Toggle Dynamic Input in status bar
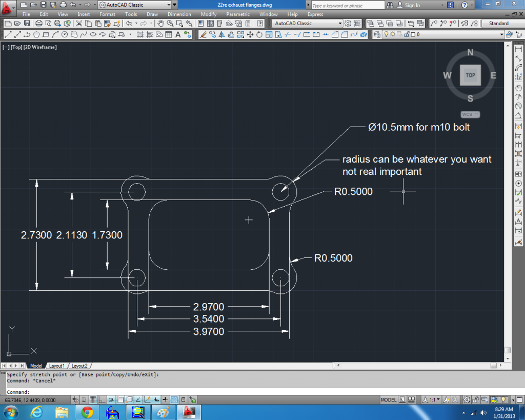 [x=156, y=399]
